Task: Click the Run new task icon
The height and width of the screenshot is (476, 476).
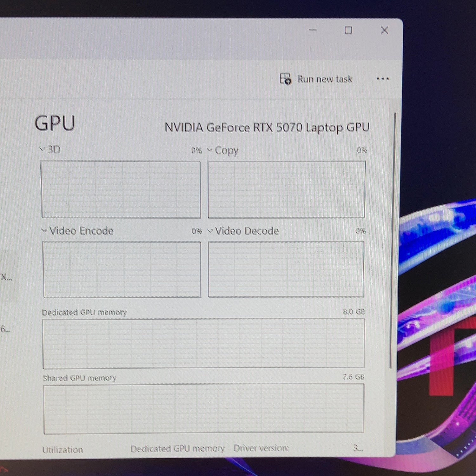Action: pos(285,79)
